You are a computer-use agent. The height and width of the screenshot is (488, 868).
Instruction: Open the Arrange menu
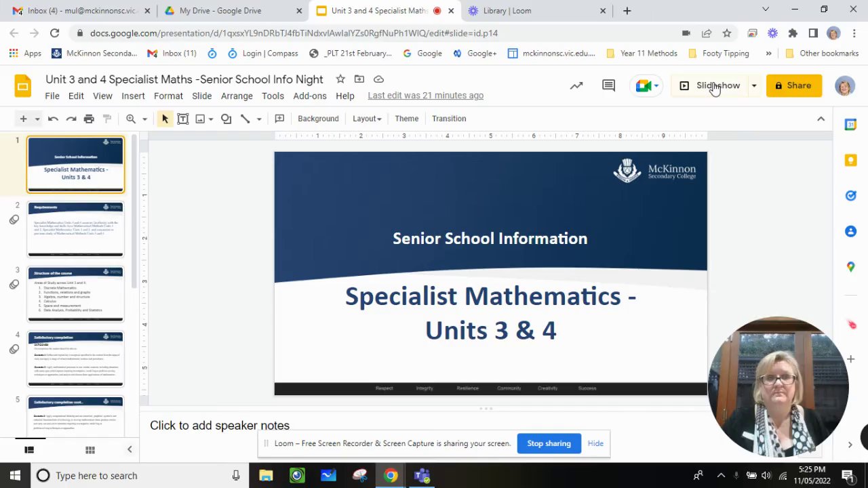point(237,96)
